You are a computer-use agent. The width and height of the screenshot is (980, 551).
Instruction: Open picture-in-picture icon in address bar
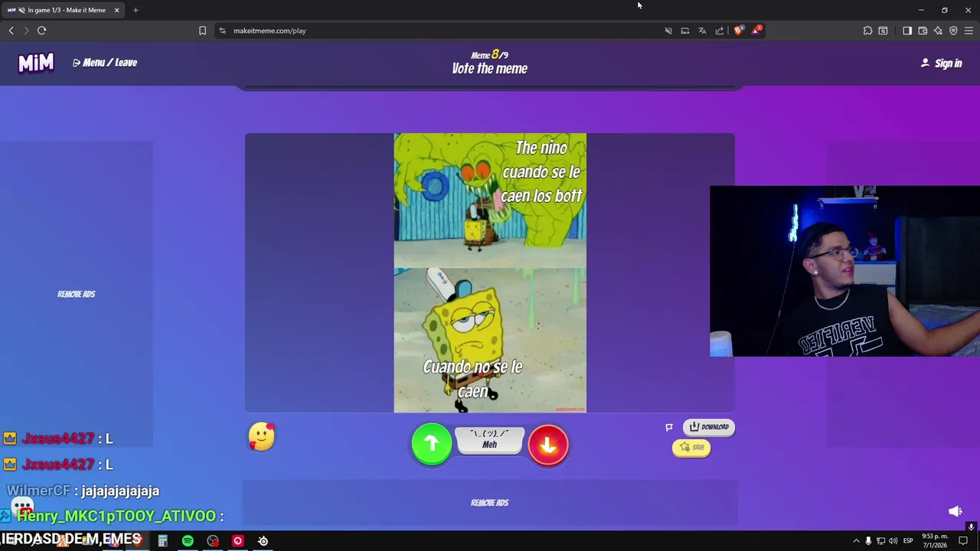pyautogui.click(x=685, y=31)
